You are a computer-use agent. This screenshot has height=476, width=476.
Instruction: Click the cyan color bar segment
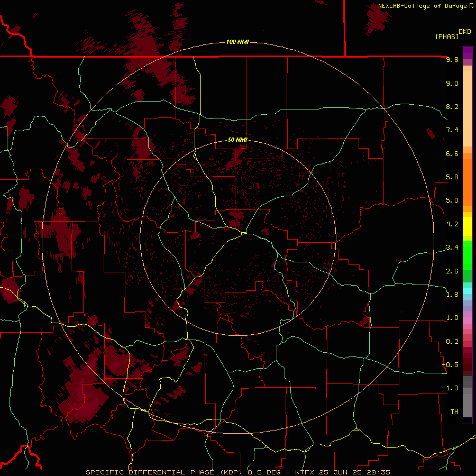467,291
